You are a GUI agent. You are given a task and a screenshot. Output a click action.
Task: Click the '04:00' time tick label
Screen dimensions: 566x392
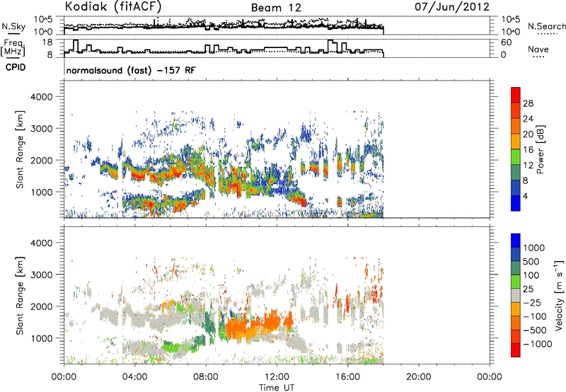134,377
